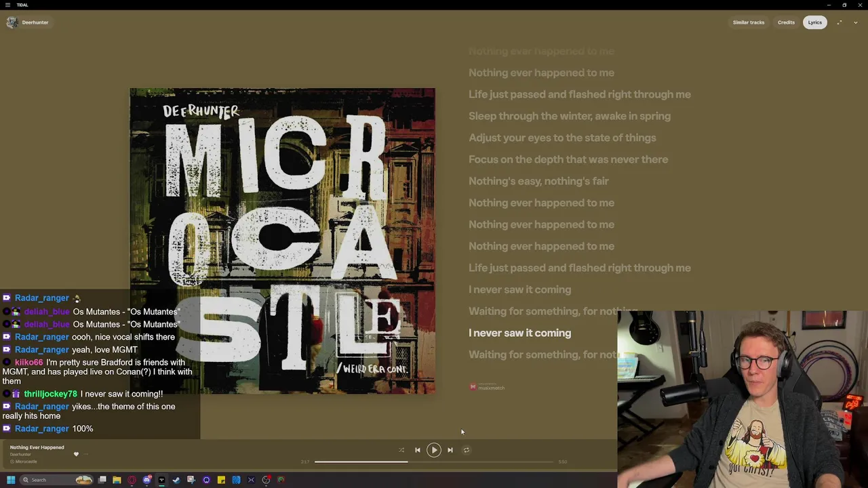Jump to lyric 'Focus on the depth that was never there'

[568, 159]
